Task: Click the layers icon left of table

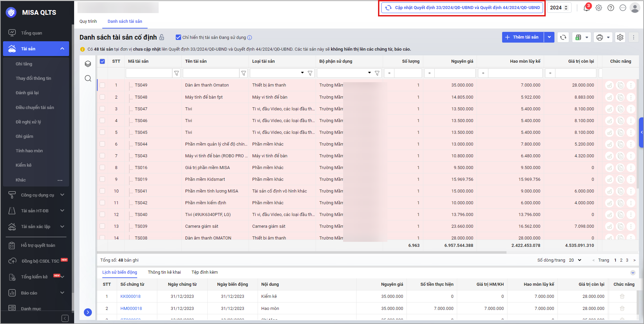Action: point(88,64)
